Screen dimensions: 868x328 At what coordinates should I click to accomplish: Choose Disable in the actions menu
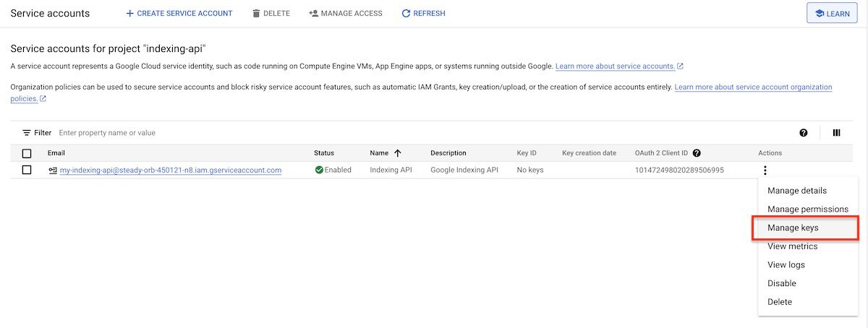781,283
